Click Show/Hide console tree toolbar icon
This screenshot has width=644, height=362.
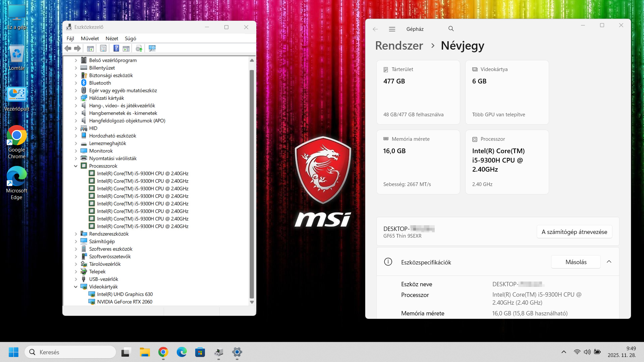pos(90,48)
